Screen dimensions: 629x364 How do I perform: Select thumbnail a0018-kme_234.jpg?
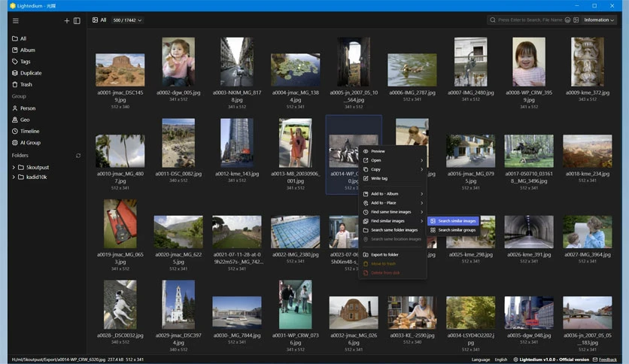[x=588, y=151]
